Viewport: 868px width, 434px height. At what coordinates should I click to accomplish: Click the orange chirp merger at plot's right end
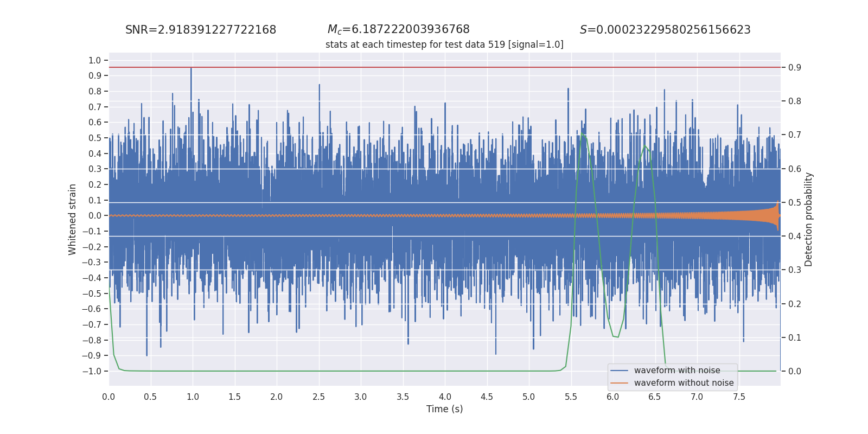[777, 215]
